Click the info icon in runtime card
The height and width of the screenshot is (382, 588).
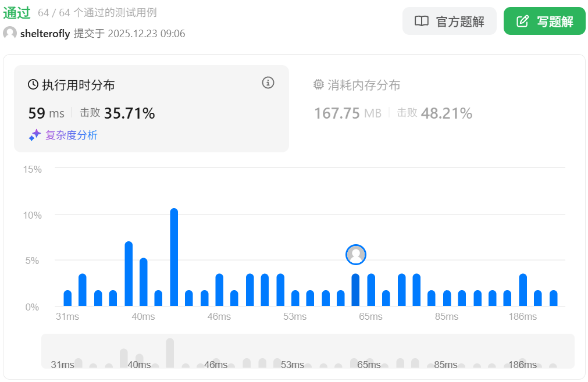[x=268, y=83]
